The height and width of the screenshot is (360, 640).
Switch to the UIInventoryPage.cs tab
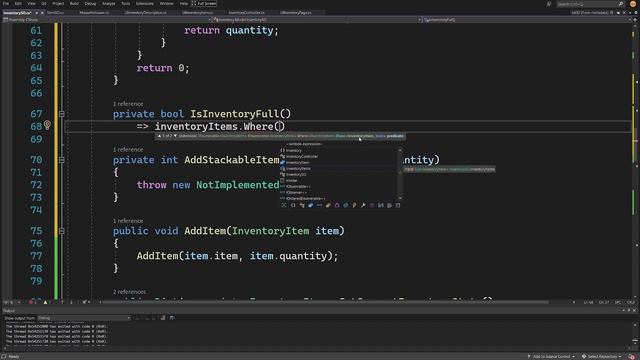[x=296, y=13]
